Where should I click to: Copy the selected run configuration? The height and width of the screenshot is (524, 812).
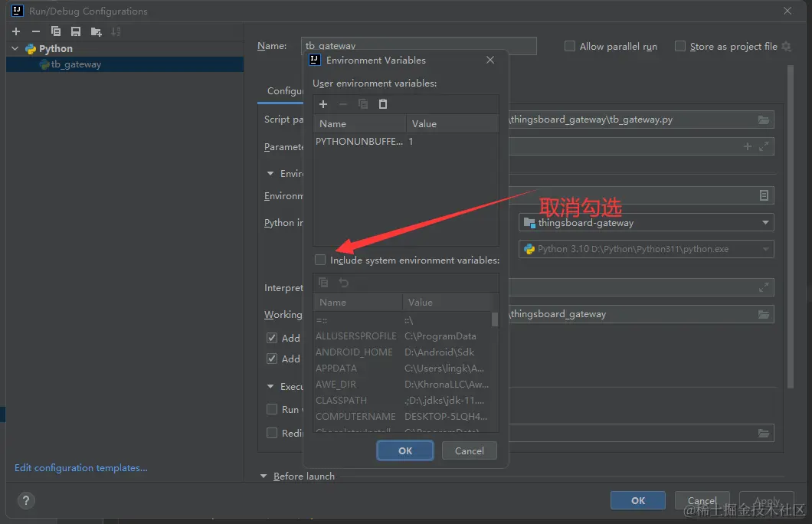coord(55,31)
